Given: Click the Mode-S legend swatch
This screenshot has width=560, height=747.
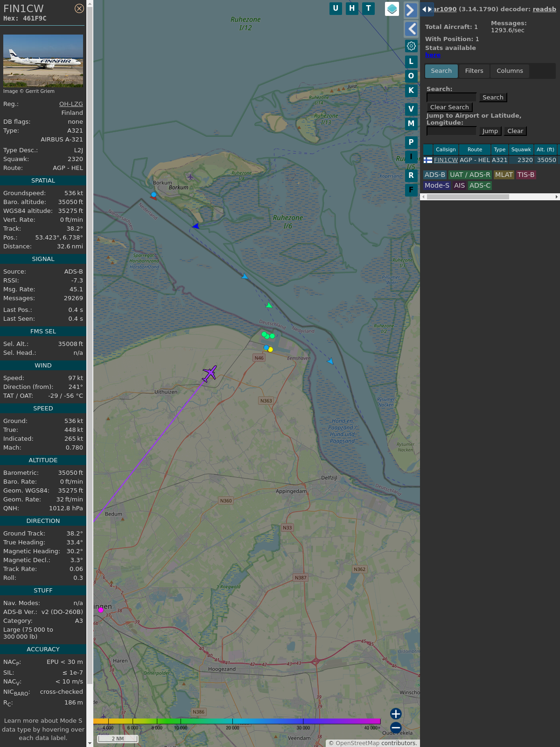Looking at the screenshot, I should (x=437, y=185).
